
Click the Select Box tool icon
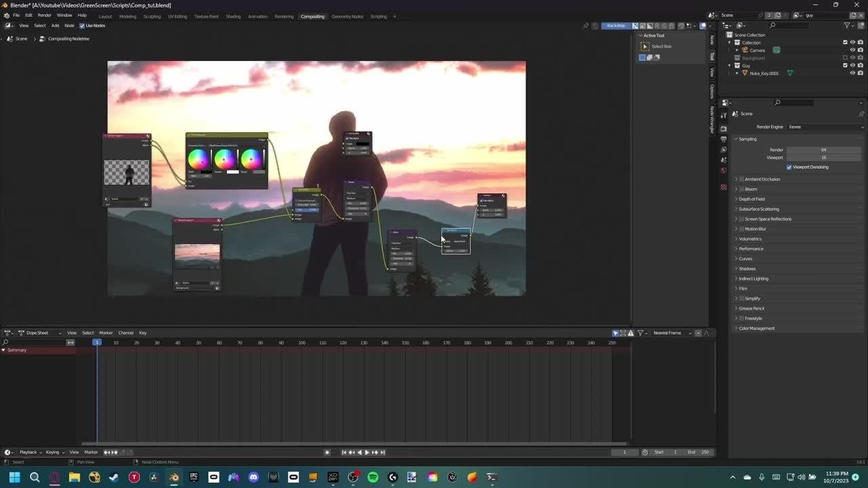point(645,46)
